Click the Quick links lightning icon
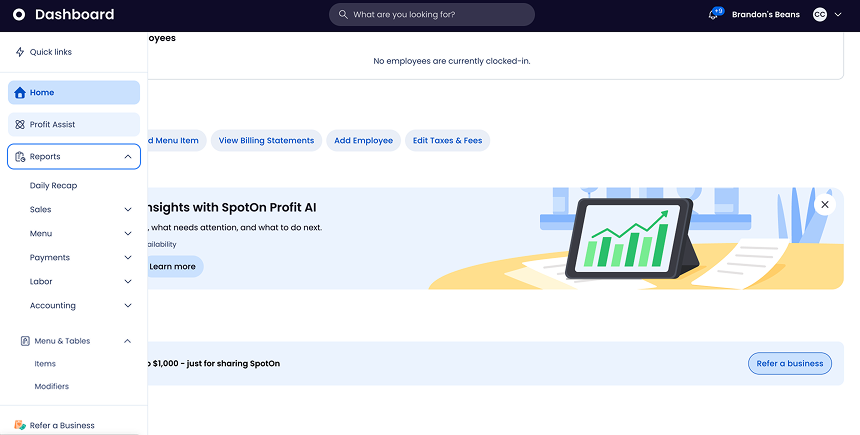Image resolution: width=860 pixels, height=435 pixels. (x=20, y=52)
